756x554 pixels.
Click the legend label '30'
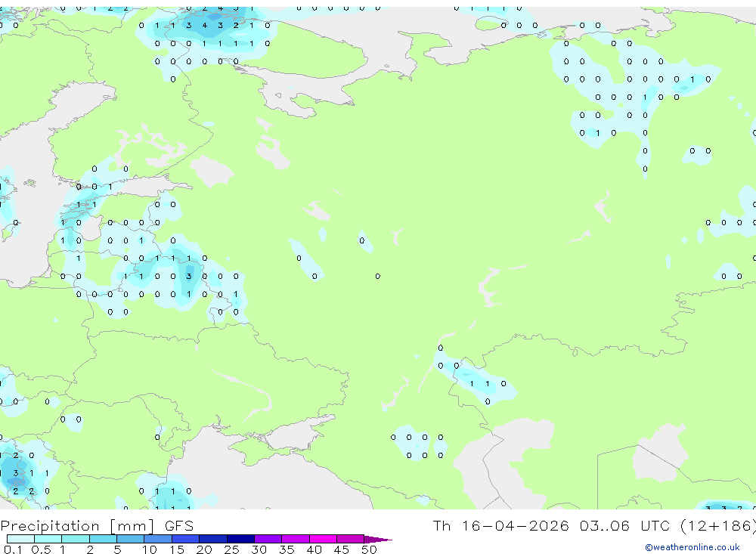259,549
